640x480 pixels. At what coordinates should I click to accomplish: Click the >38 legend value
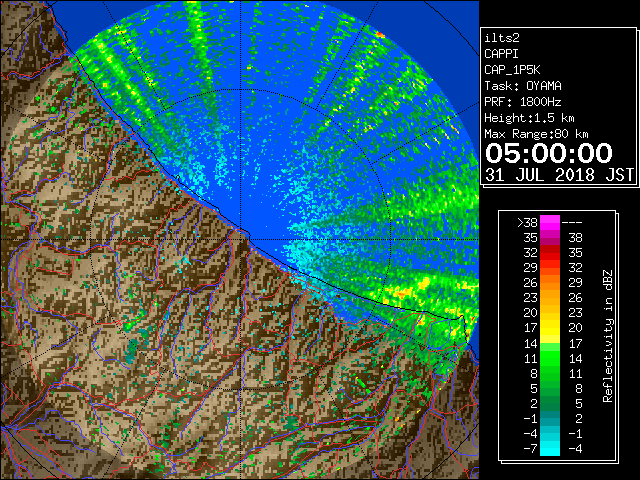(x=527, y=223)
